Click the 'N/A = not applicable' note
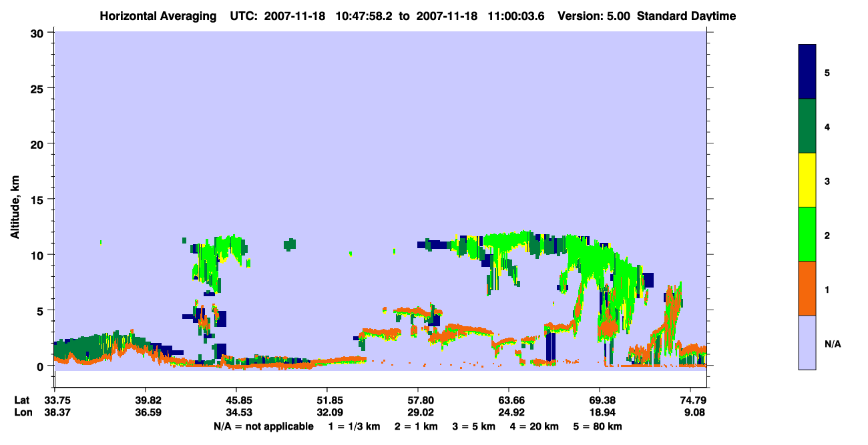The image size is (868, 445). pyautogui.click(x=263, y=426)
